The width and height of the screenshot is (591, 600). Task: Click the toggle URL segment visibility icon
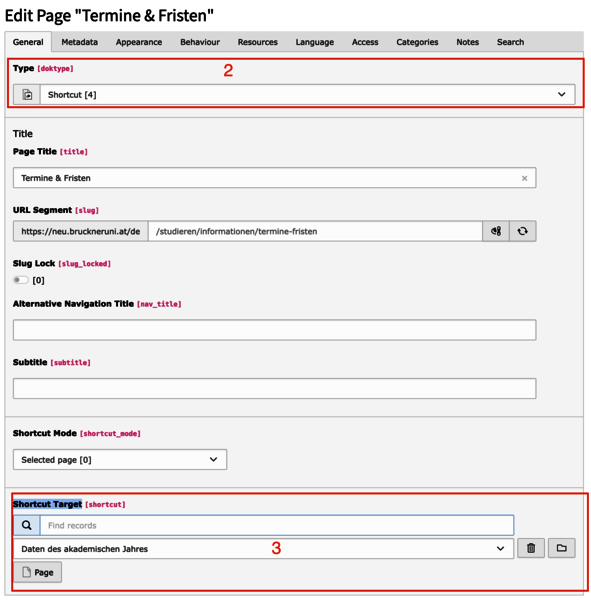[496, 231]
